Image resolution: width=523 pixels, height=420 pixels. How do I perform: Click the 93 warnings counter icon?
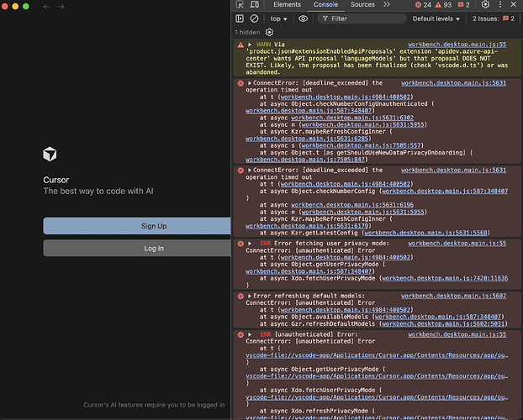click(x=438, y=5)
